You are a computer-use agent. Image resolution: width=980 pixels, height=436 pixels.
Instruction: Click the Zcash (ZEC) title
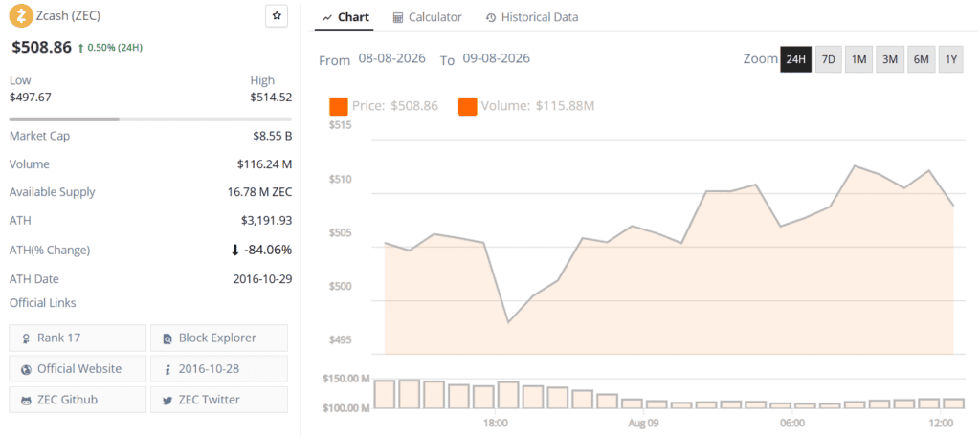pos(68,16)
